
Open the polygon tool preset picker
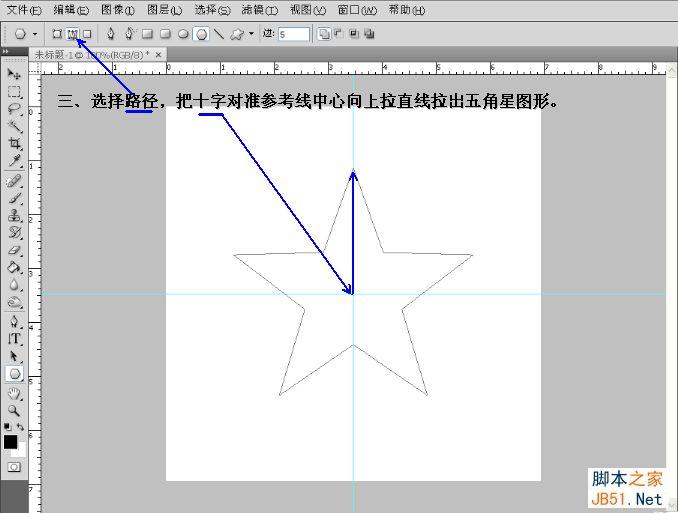pos(20,34)
